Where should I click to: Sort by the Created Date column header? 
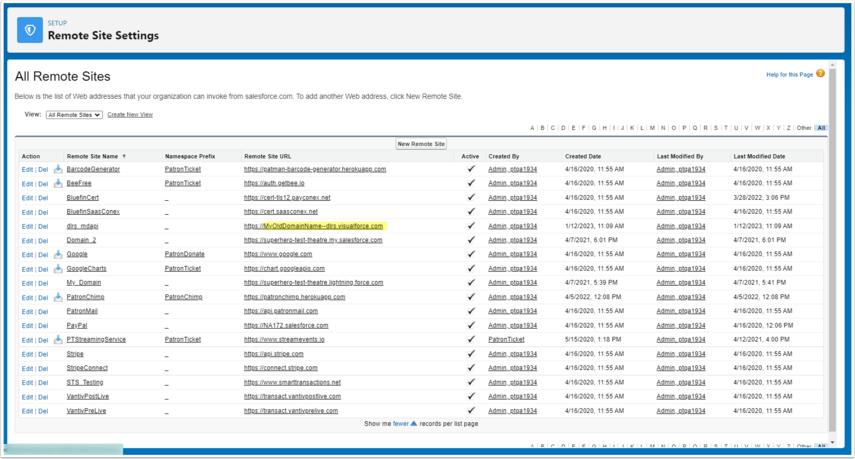583,156
